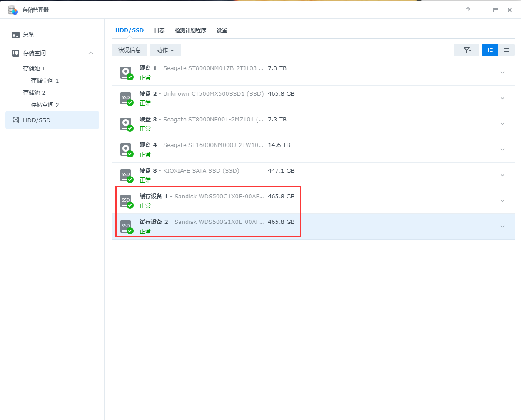Click the 硬盘 8 KIOXIA SSD icon
The width and height of the screenshot is (521, 420).
point(126,175)
